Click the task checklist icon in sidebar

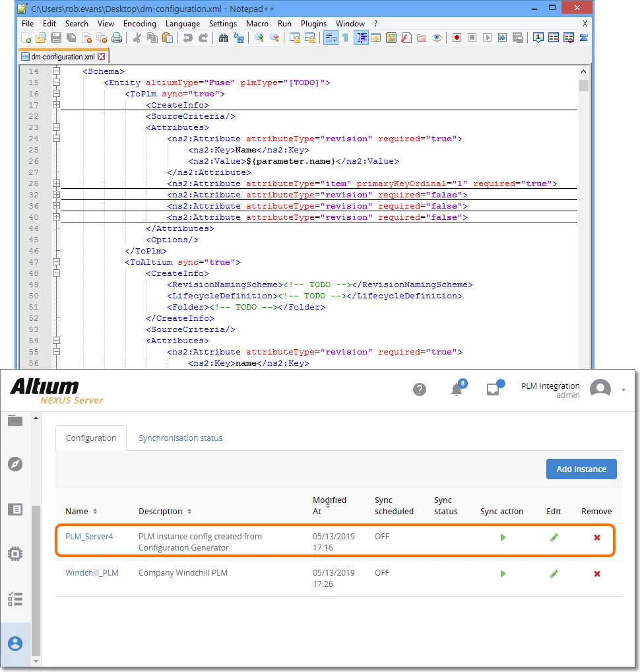point(15,599)
